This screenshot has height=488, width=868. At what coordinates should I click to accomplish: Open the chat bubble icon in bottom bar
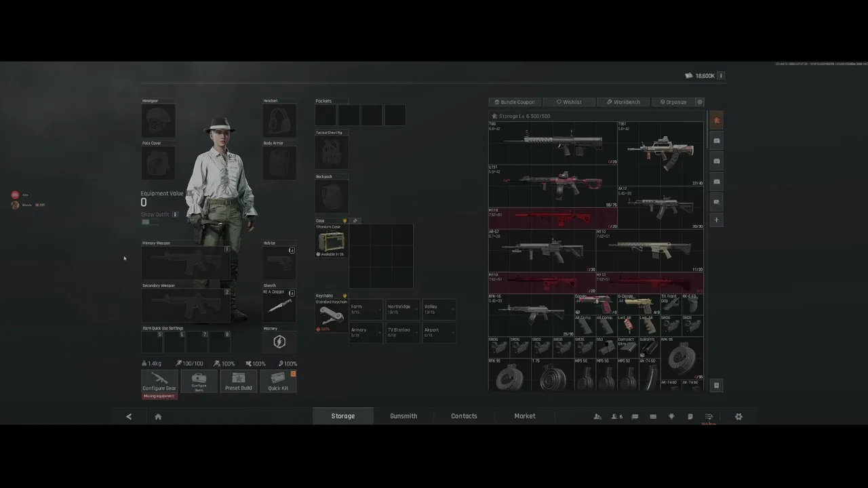[635, 417]
